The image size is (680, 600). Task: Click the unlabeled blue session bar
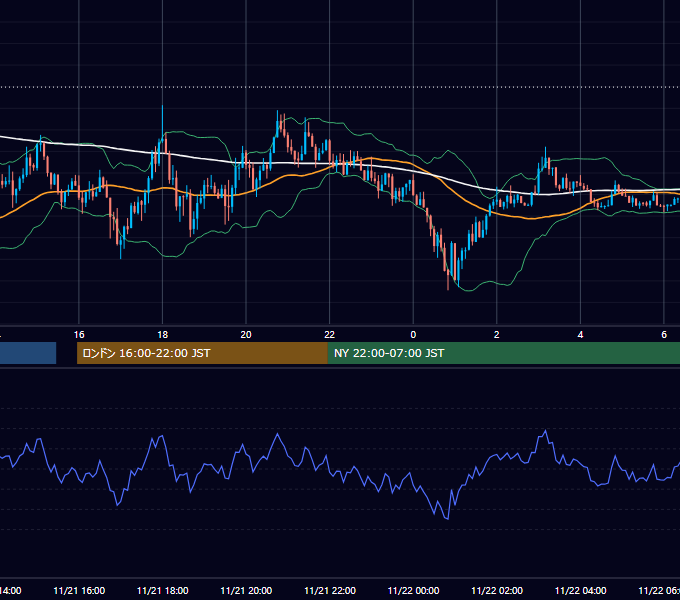[x=28, y=353]
